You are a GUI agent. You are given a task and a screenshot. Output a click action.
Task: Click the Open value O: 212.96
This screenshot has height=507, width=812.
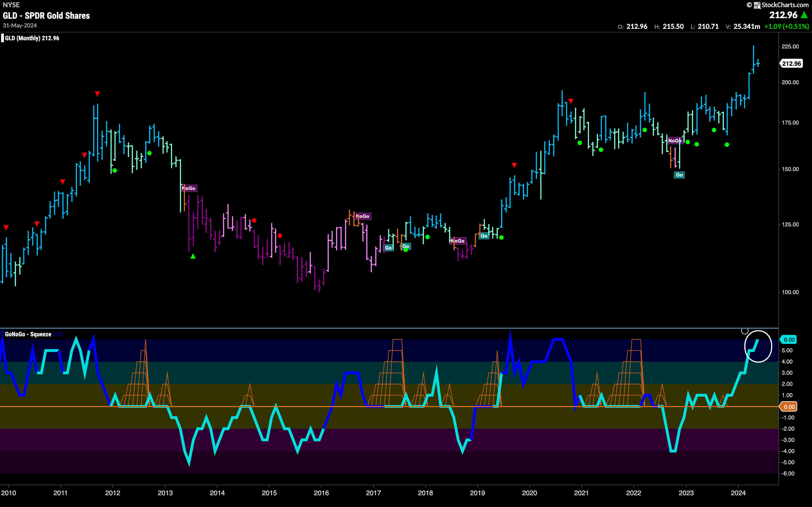(x=633, y=27)
